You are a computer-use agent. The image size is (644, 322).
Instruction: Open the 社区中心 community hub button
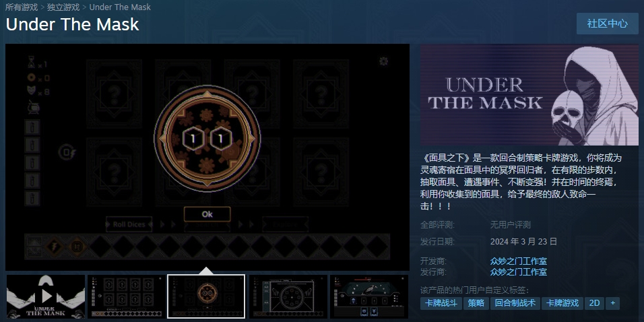tap(607, 24)
